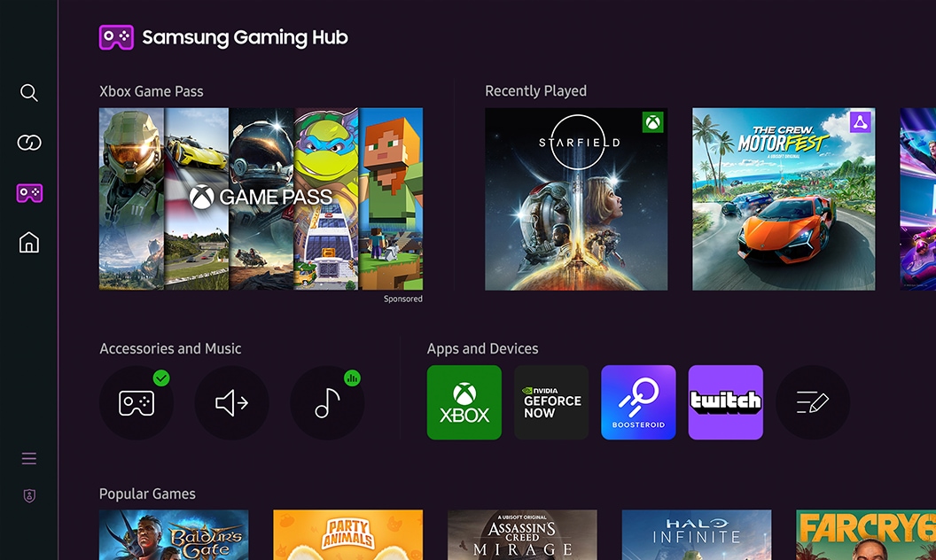Screen dimensions: 936x560
Task: Launch the Xbox app tile
Action: 464,402
